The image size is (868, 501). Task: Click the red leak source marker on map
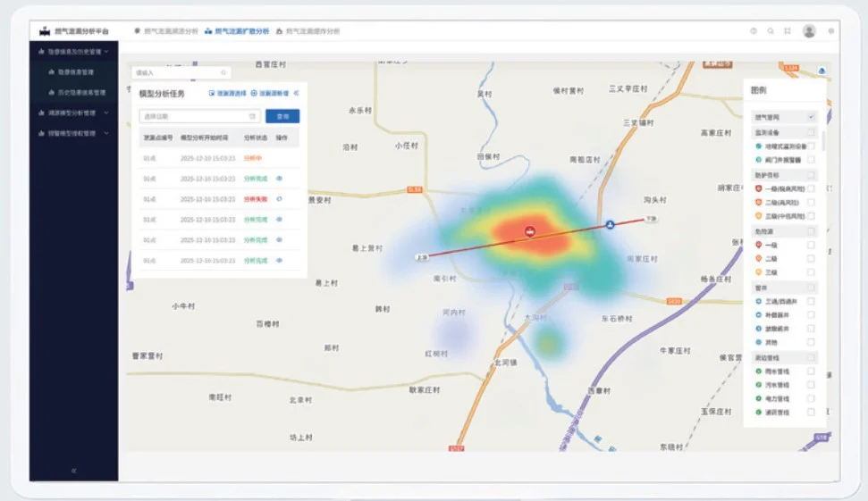coord(530,231)
